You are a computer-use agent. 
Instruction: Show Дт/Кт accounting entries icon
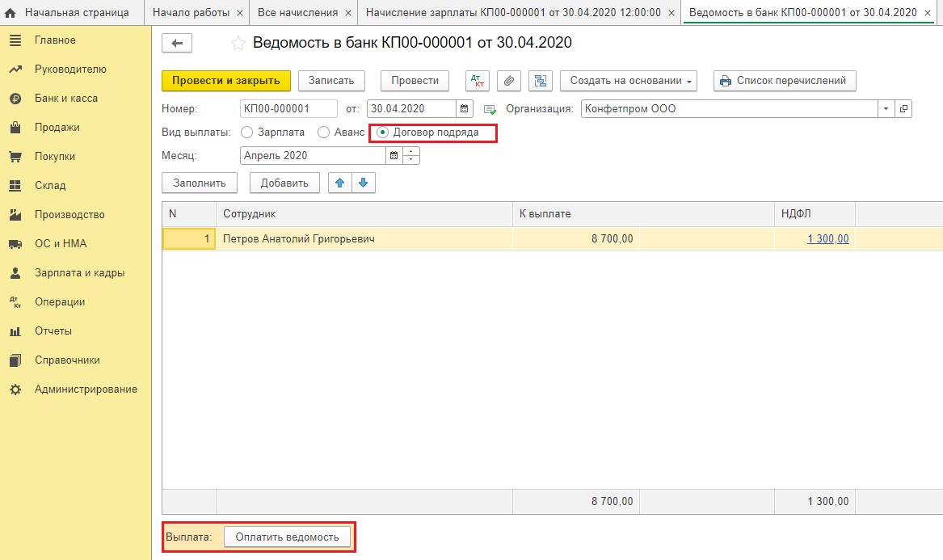point(478,81)
